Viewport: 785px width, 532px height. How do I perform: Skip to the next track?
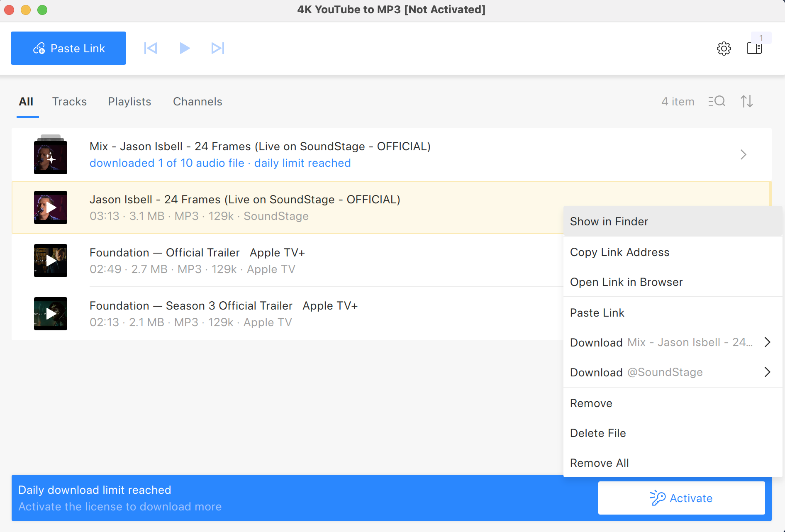(x=217, y=48)
